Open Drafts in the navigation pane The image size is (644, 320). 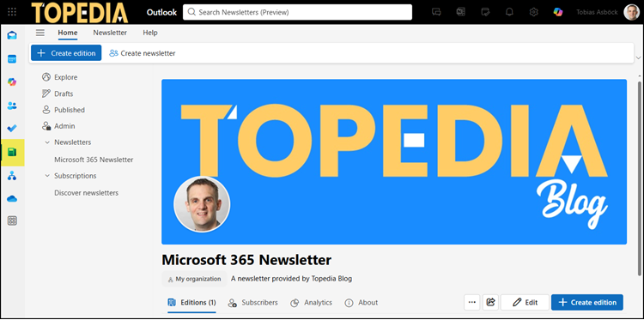tap(58, 94)
